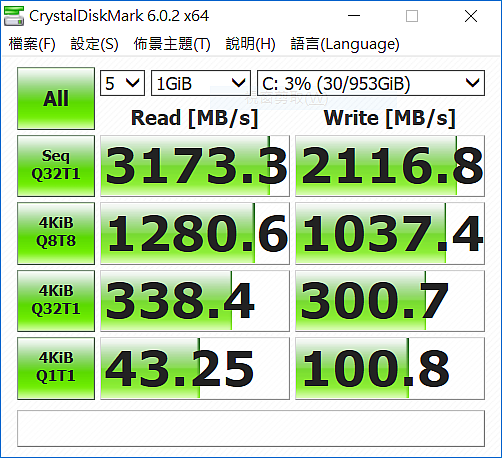Open the 檔案(F) menu
The height and width of the screenshot is (458, 502).
coord(32,44)
